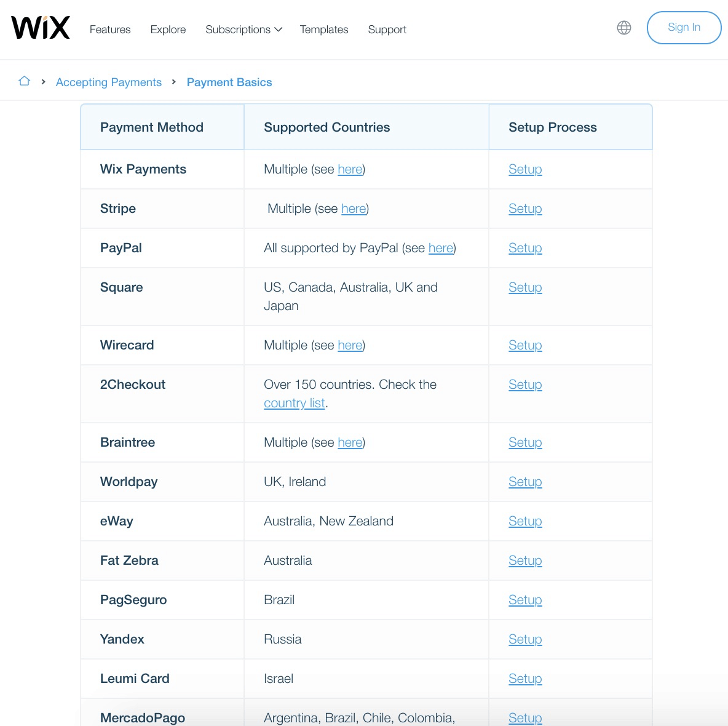The width and height of the screenshot is (728, 726).
Task: Open Setup link for Worldpay
Action: (525, 482)
